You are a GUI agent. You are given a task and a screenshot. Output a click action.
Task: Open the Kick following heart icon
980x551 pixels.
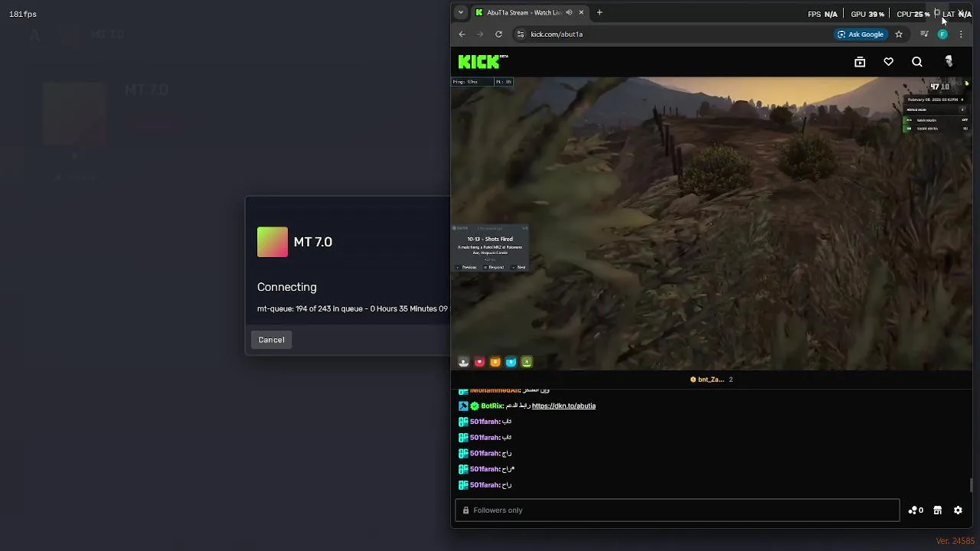coord(888,62)
